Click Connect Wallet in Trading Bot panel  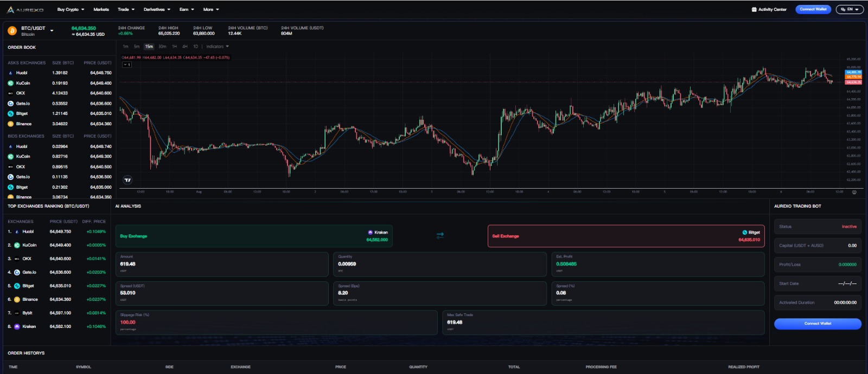(x=818, y=324)
